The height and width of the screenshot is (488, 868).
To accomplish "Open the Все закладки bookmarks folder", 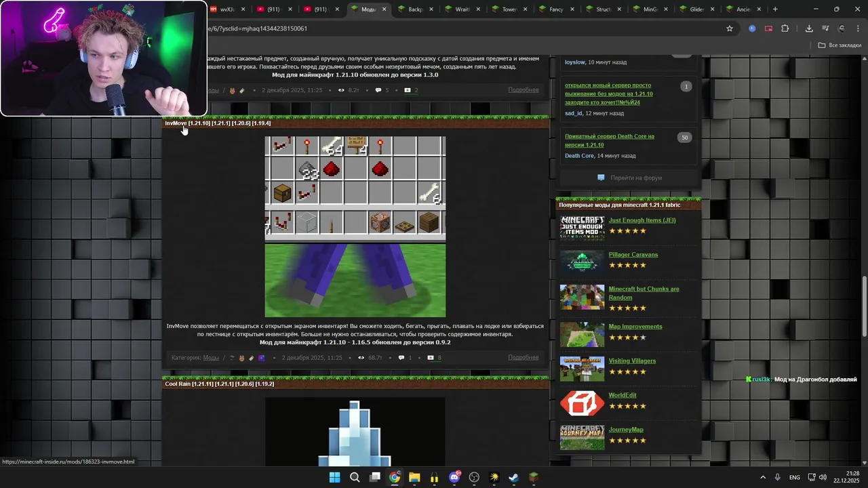I will coord(840,45).
